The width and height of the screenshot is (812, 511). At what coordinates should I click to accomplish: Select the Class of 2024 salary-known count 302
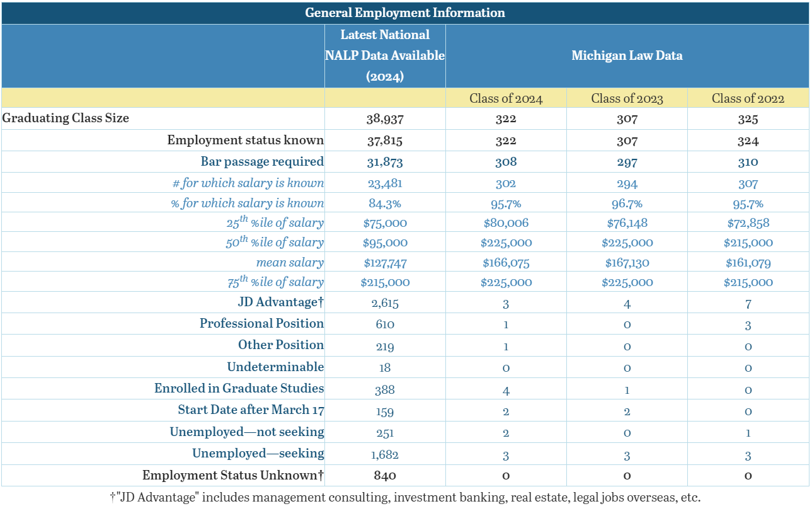click(506, 184)
